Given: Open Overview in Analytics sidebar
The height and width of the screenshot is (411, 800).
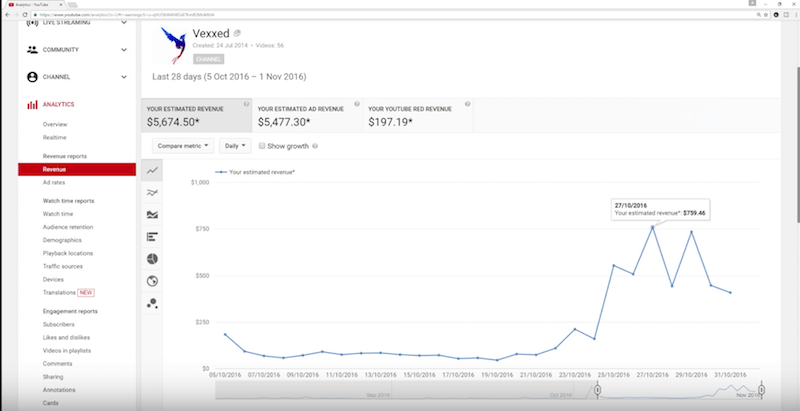Looking at the screenshot, I should (x=55, y=124).
